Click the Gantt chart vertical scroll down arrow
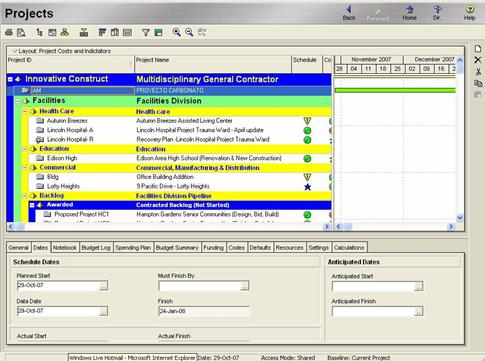This screenshot has height=361, width=485. click(x=460, y=218)
